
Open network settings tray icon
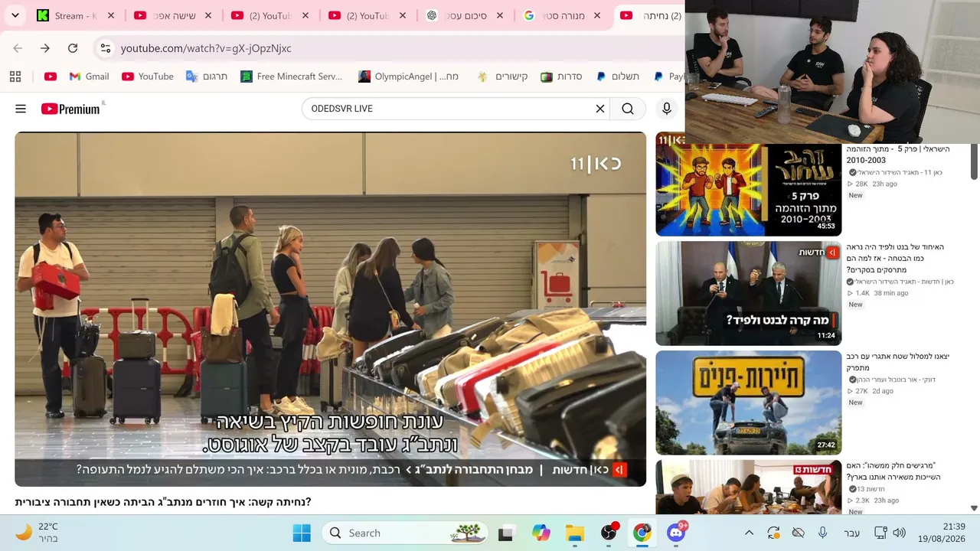(x=880, y=533)
